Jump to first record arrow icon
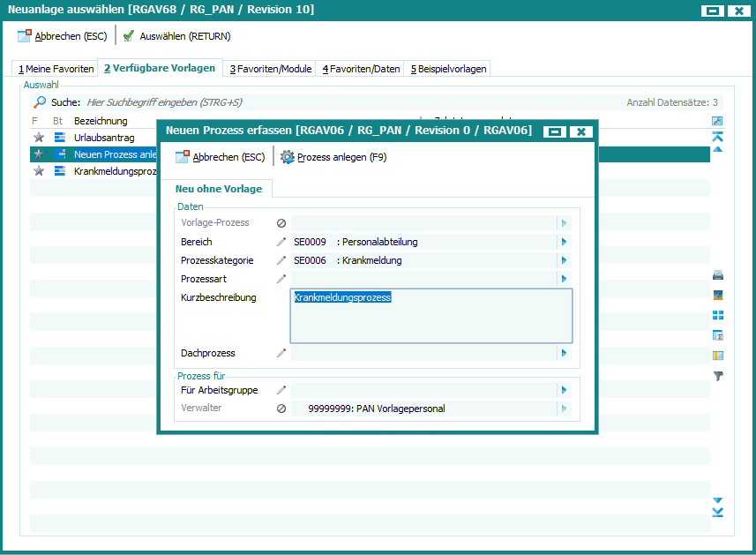Image resolution: width=756 pixels, height=555 pixels. click(x=718, y=136)
